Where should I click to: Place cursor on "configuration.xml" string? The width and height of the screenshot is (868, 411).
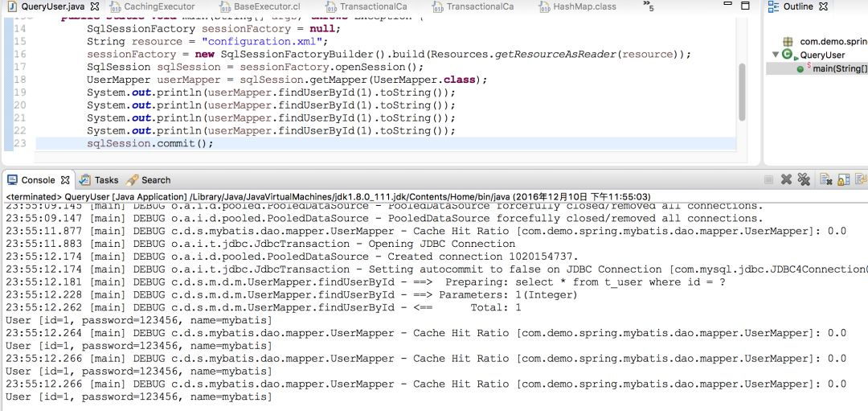(x=262, y=42)
